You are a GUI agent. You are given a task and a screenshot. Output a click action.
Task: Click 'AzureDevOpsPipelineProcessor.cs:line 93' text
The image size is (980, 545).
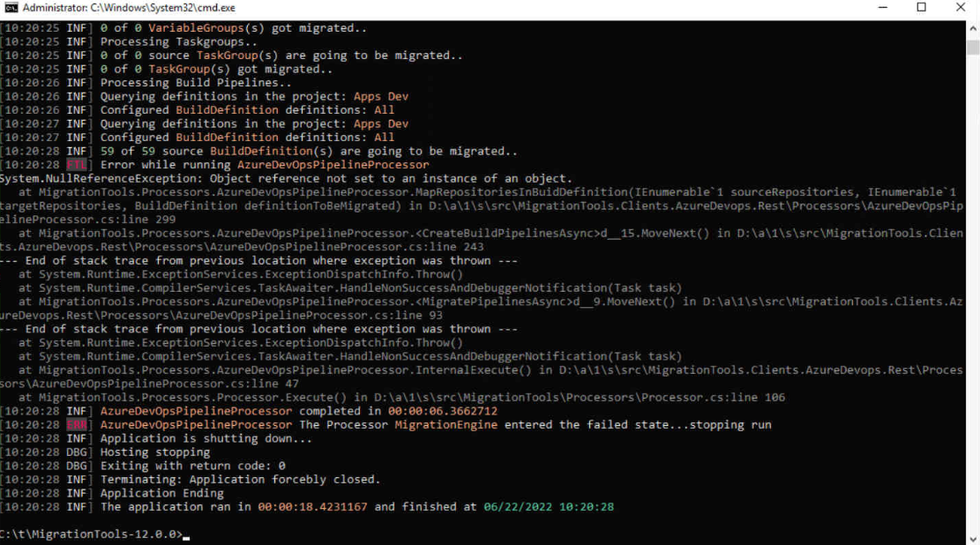click(x=308, y=316)
